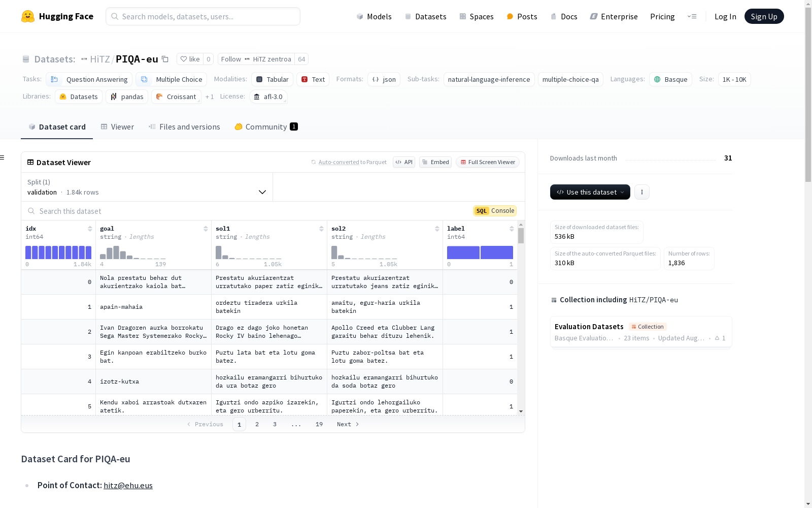Click Next page in pagination

[348, 424]
